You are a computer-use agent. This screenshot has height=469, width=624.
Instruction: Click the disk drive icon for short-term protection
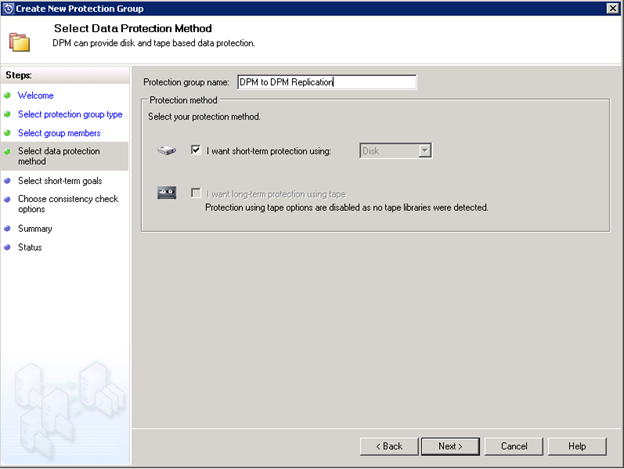tap(167, 151)
